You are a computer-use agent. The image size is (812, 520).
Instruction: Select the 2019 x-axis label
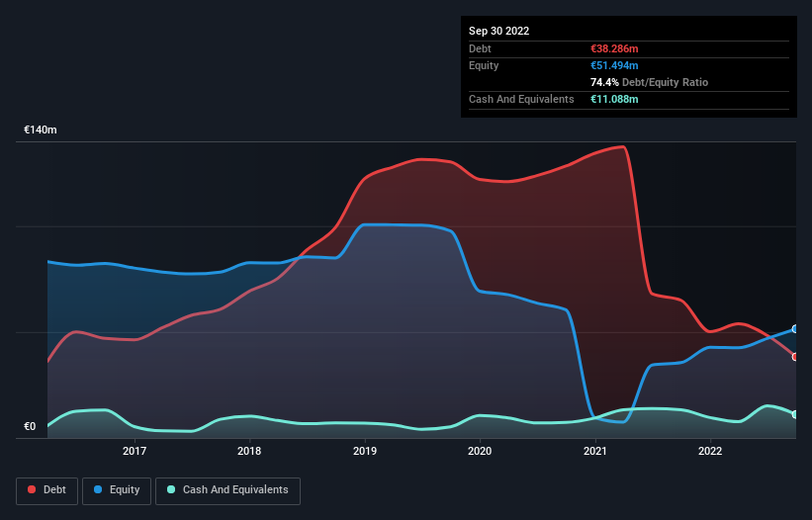365,451
